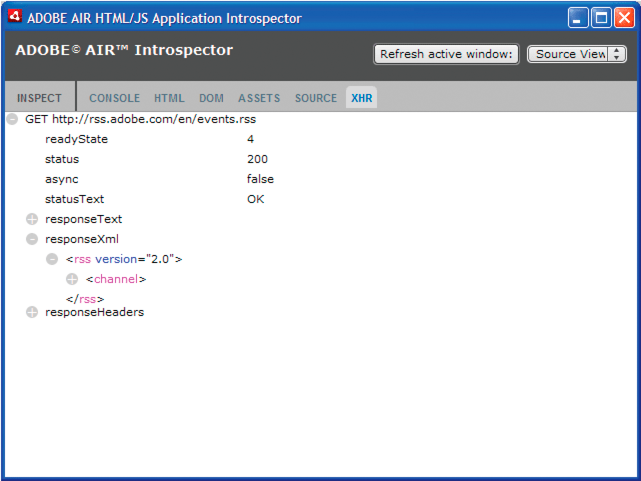
Task: Collapse the GET events.rss request node
Action: pos(12,119)
